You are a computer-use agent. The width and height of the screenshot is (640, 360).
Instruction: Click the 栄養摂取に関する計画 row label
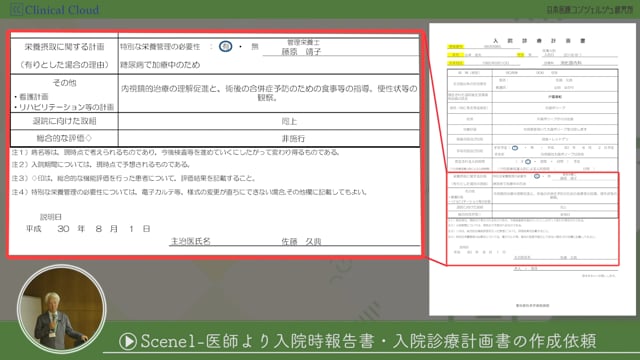pyautogui.click(x=64, y=47)
